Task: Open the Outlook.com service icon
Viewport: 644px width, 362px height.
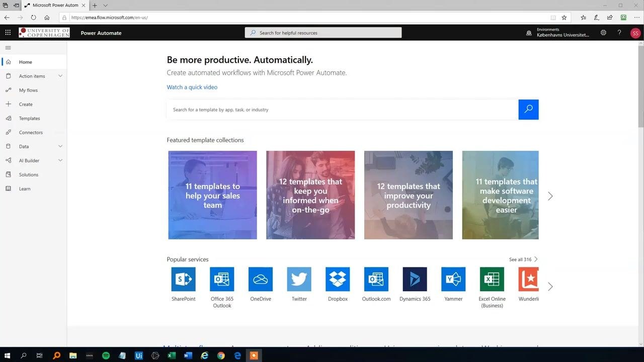Action: tap(376, 279)
